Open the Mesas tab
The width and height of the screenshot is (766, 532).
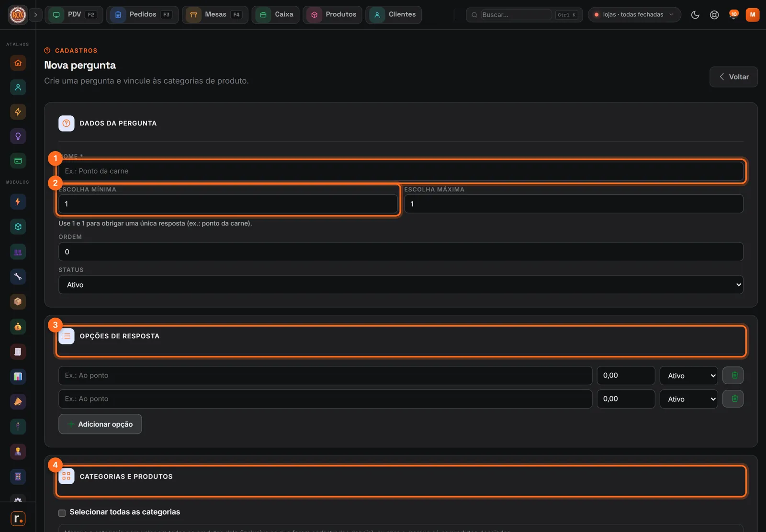click(215, 15)
